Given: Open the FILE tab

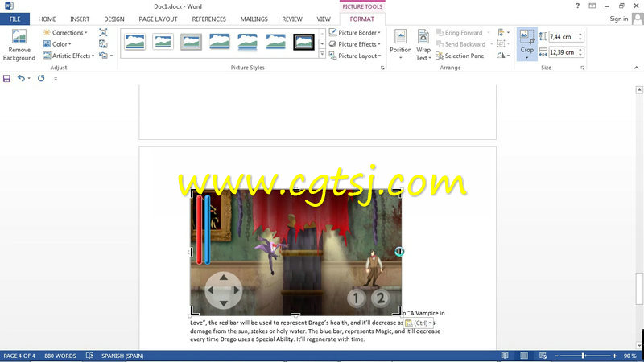Looking at the screenshot, I should 14,19.
